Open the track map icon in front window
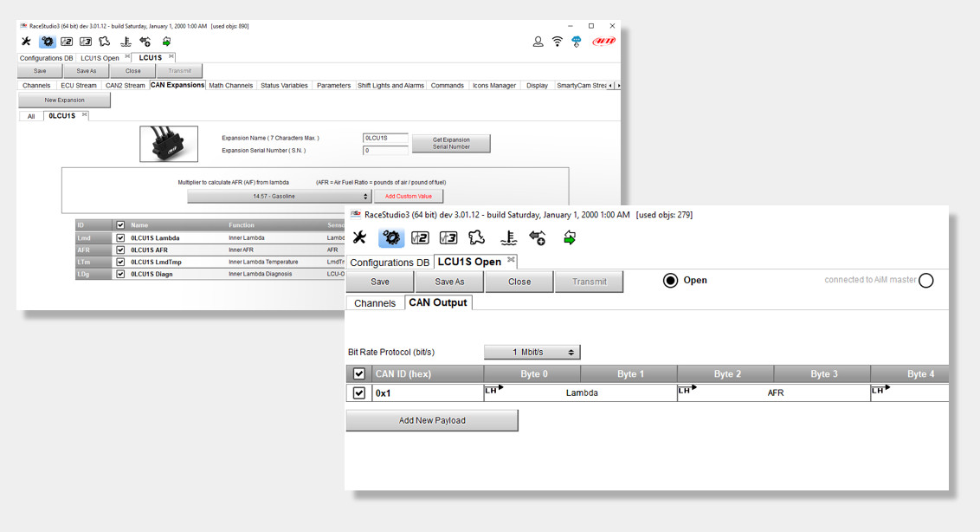This screenshot has width=980, height=532. pyautogui.click(x=477, y=237)
